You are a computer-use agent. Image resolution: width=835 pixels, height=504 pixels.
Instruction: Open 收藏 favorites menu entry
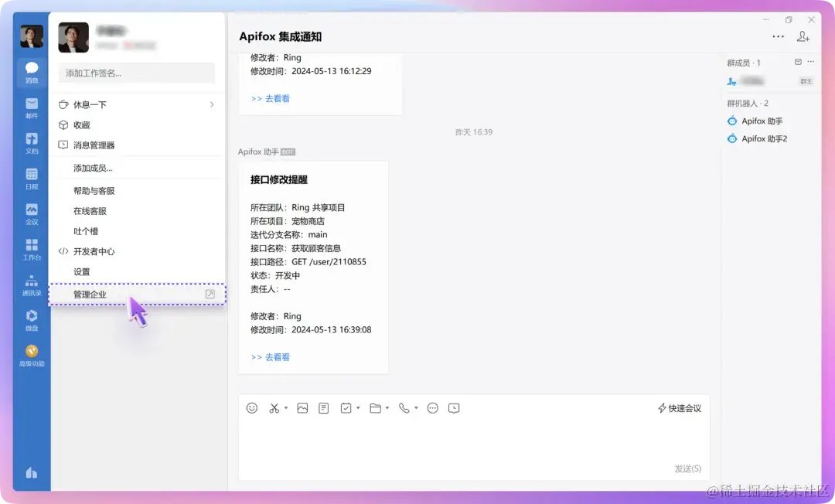point(137,124)
